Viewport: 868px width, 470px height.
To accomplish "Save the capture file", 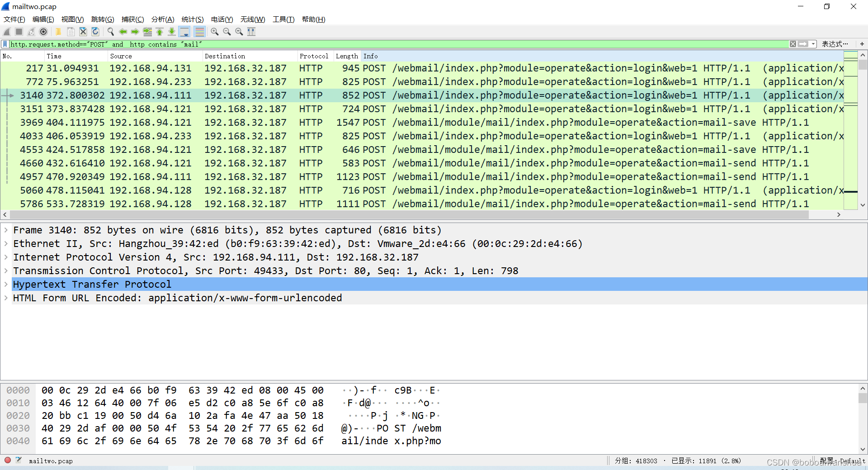I will pos(71,32).
